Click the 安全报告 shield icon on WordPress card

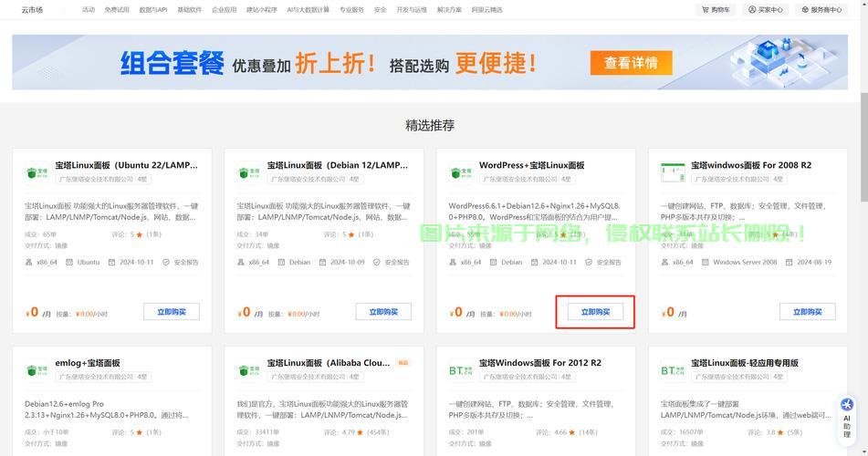589,262
